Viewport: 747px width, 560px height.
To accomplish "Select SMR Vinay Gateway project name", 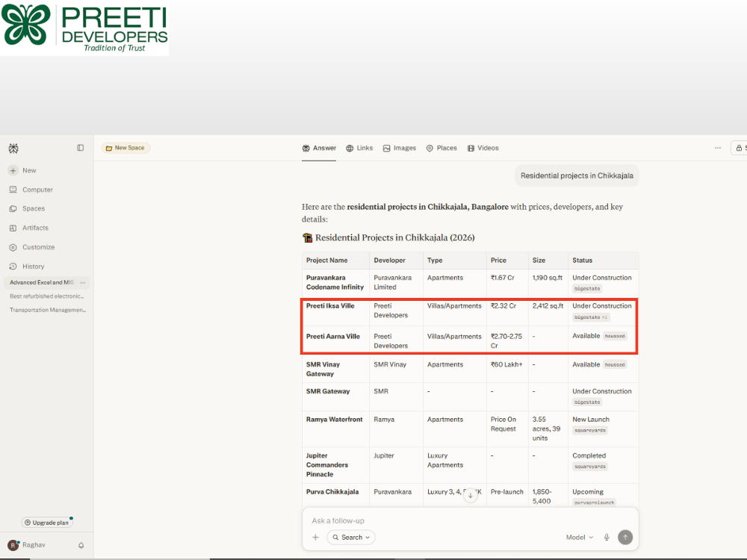I will coord(323,369).
